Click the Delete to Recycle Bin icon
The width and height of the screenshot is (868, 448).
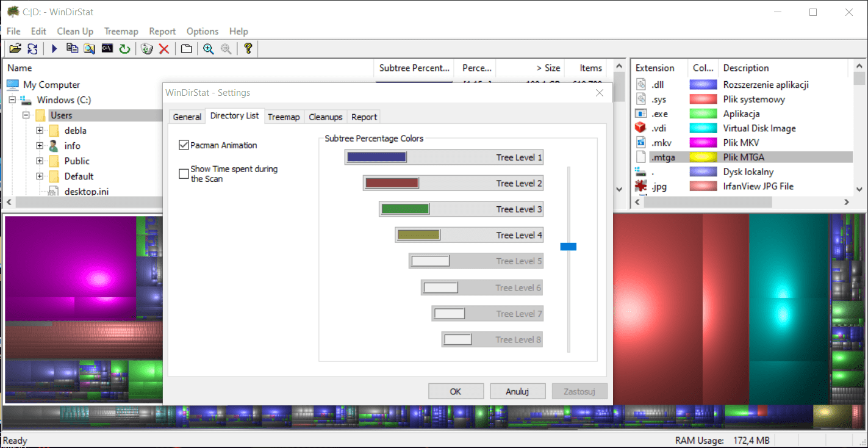point(146,49)
